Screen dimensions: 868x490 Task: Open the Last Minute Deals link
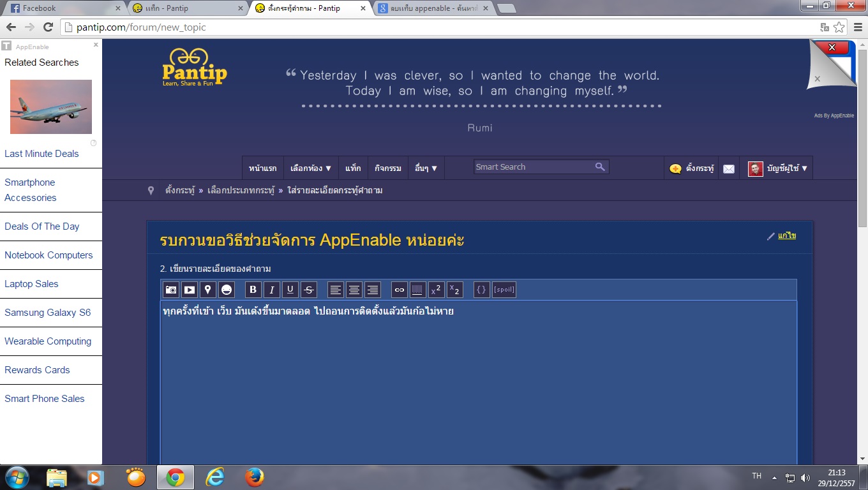click(41, 154)
